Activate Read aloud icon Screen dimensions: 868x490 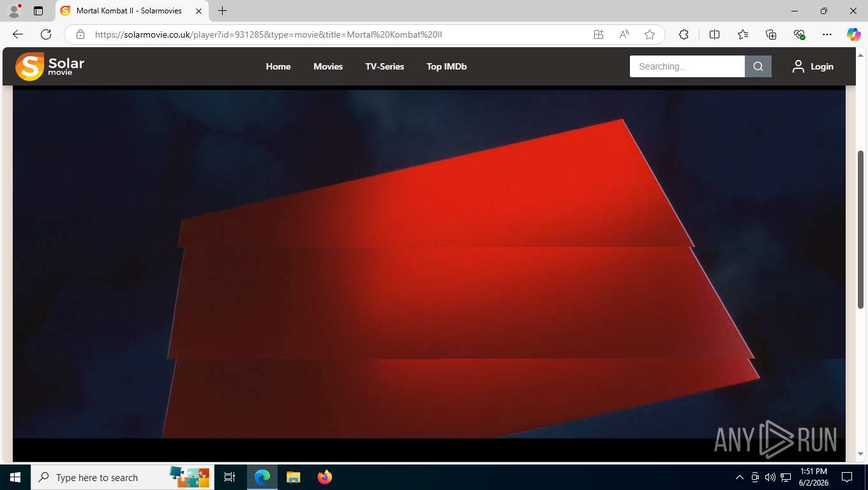(624, 34)
